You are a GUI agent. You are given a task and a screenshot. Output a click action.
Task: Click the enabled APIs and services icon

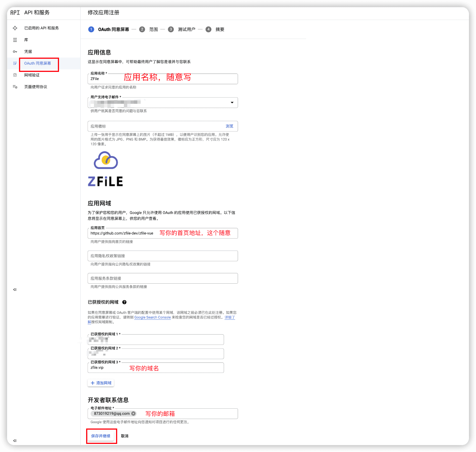point(15,28)
